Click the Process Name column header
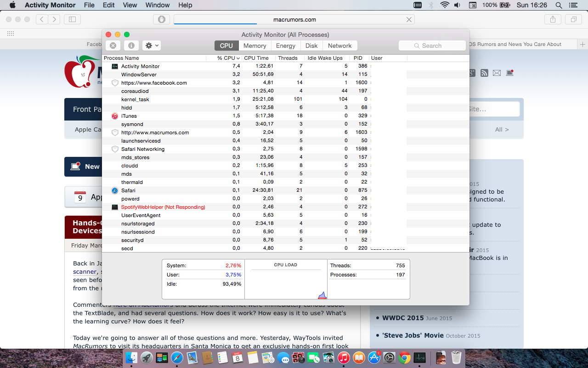 pyautogui.click(x=153, y=58)
